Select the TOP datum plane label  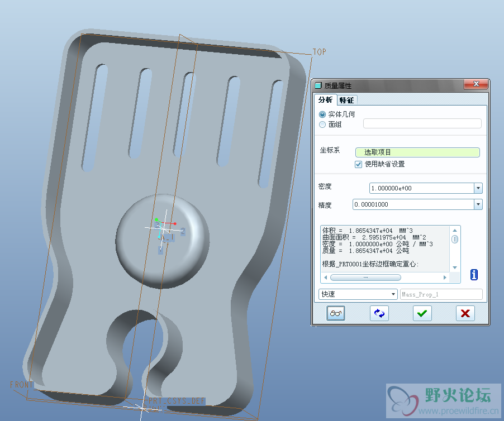(x=319, y=52)
